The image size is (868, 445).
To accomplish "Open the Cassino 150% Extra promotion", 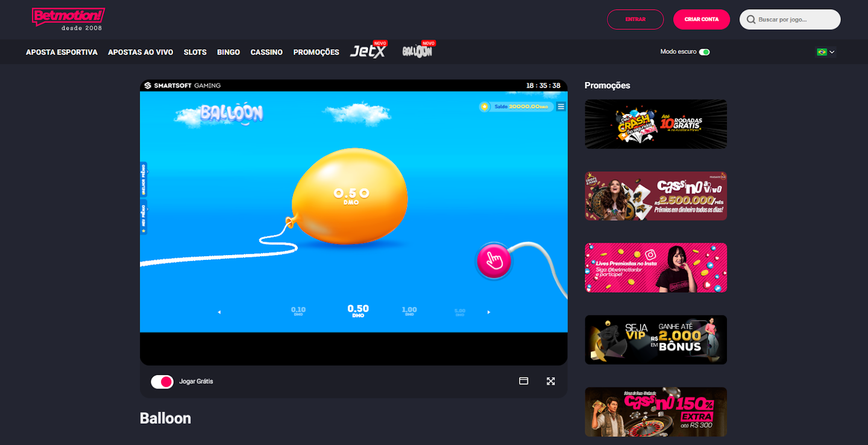I will click(x=656, y=412).
